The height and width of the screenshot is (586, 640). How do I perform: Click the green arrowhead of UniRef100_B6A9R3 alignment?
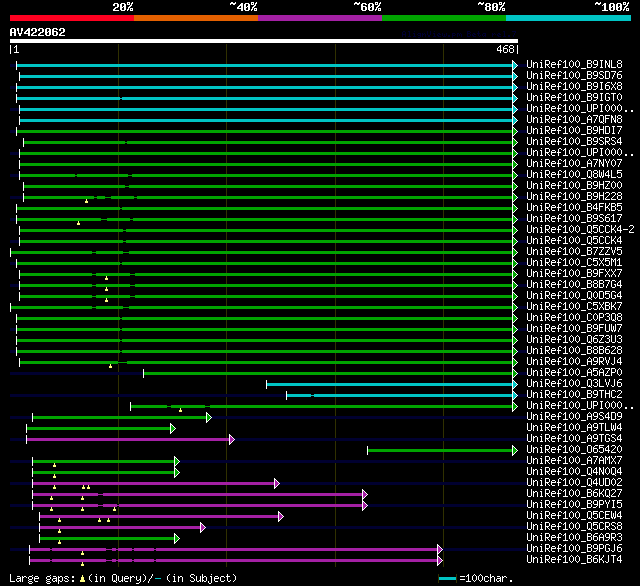[177, 538]
